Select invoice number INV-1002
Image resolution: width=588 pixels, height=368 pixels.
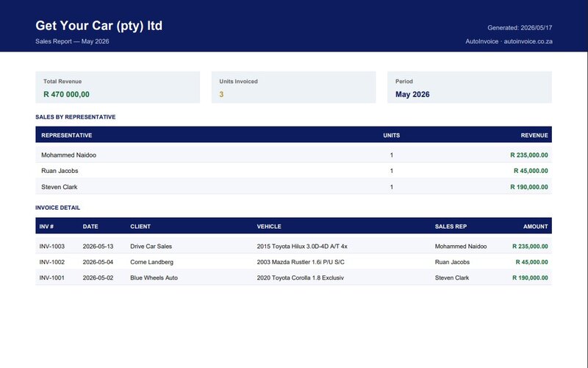point(51,262)
